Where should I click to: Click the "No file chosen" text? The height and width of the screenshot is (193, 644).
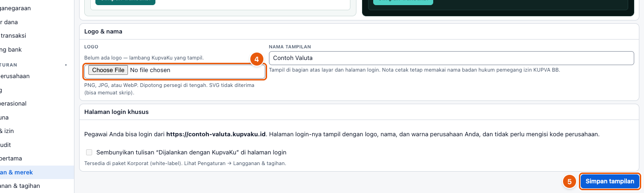[150, 70]
